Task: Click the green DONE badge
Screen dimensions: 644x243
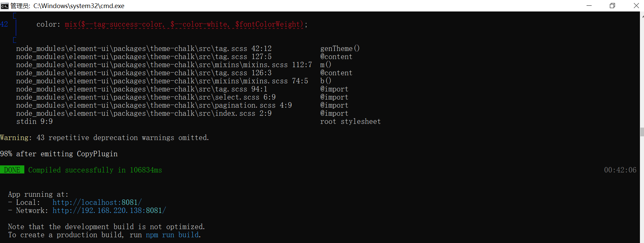Action: [12, 170]
